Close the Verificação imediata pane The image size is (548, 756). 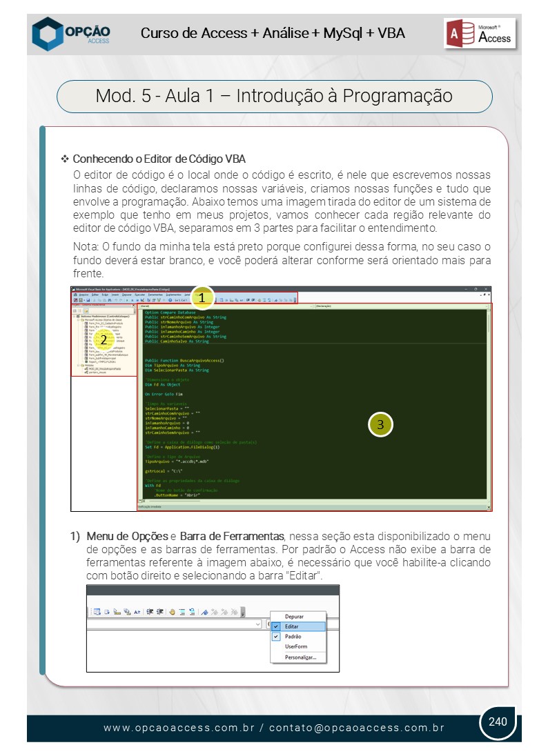489,507
